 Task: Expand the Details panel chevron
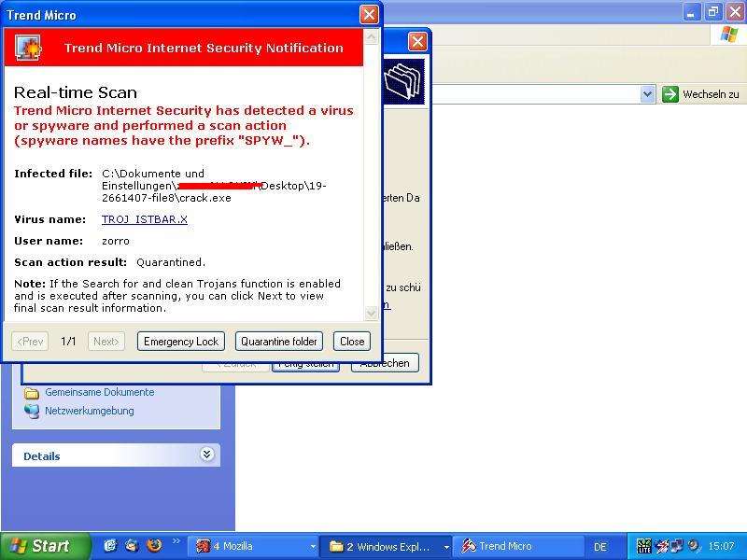click(206, 455)
